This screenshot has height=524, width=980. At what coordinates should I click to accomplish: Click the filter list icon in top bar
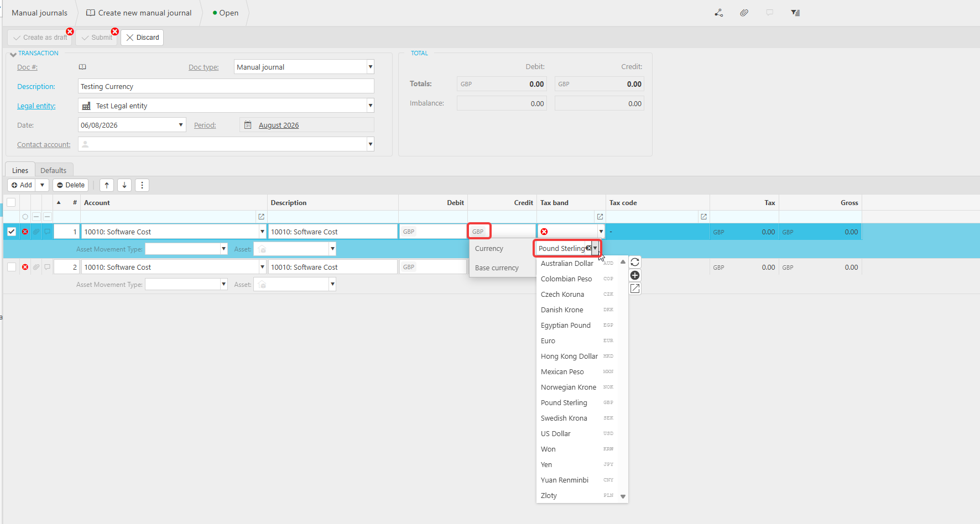[x=795, y=13]
